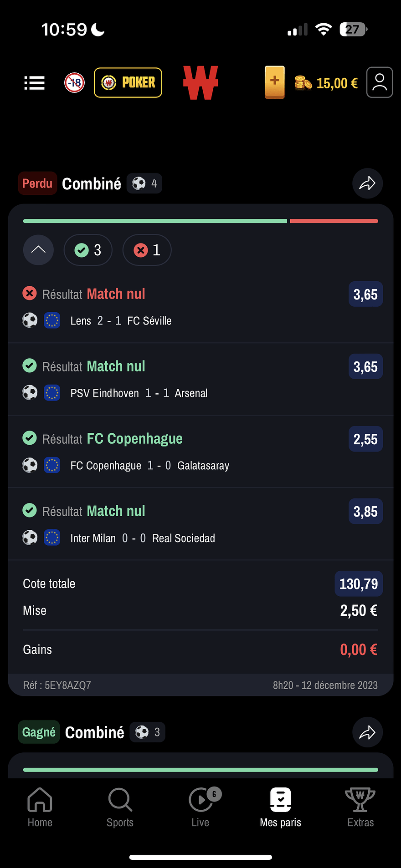
Task: Open the user profile icon
Action: (x=380, y=82)
